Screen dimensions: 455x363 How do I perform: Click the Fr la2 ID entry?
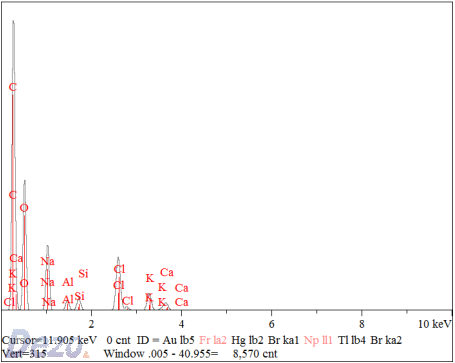213,340
